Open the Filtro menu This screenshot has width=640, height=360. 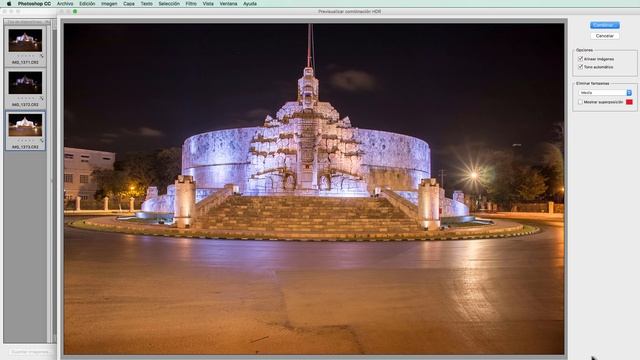click(191, 4)
